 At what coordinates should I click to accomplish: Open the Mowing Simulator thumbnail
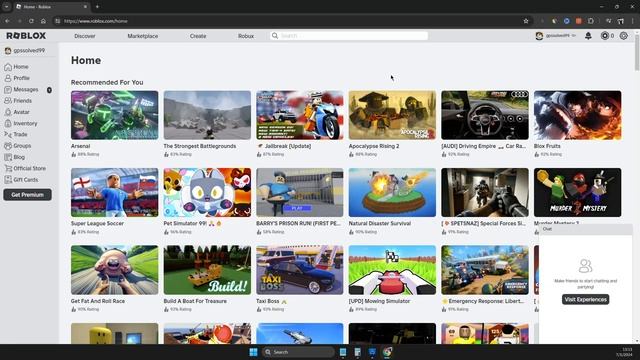392,270
